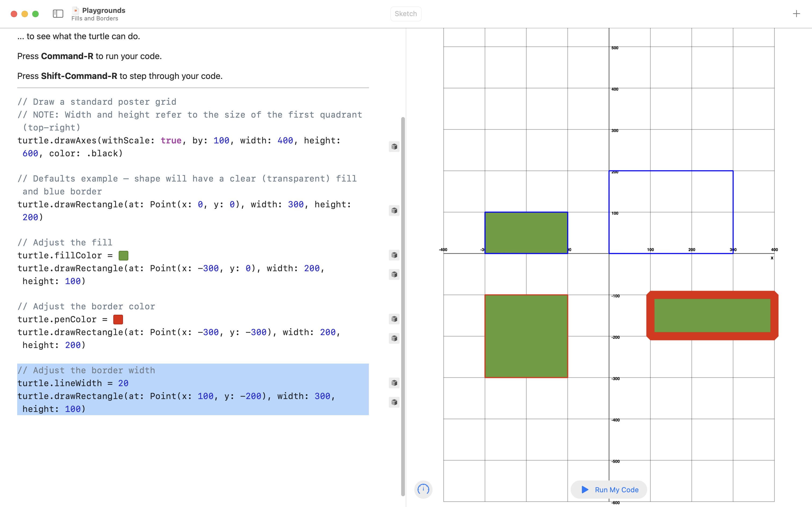Click result viewer icon beside first drawRectangle
This screenshot has height=507, width=812.
click(394, 211)
